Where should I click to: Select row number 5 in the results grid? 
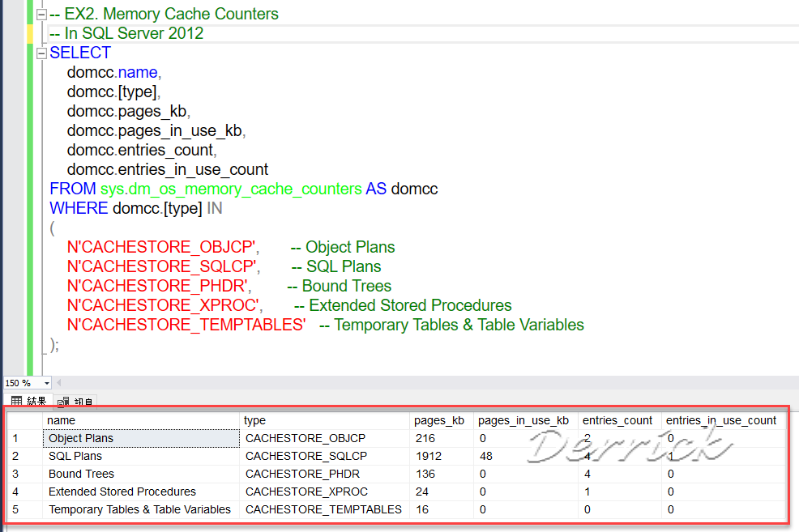[15, 509]
